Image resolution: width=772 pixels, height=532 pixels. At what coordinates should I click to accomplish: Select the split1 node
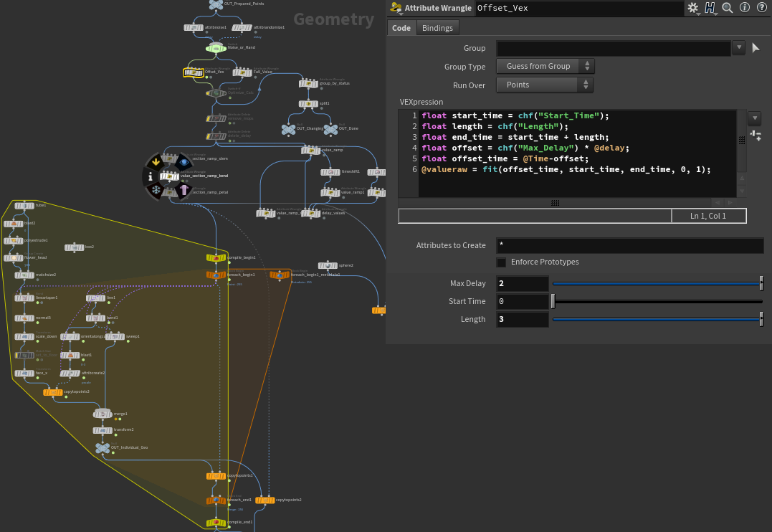[x=309, y=103]
